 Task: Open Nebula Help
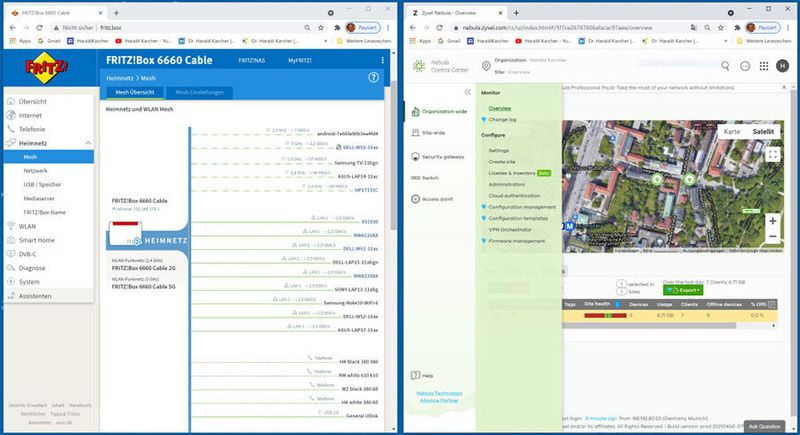click(x=422, y=375)
